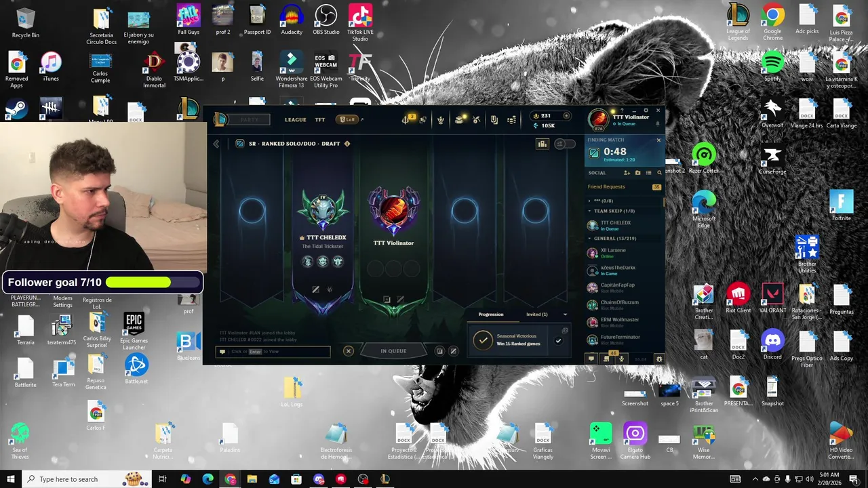Click the League logo in the client header
Viewport: 868px width, 488px height.
pos(220,119)
